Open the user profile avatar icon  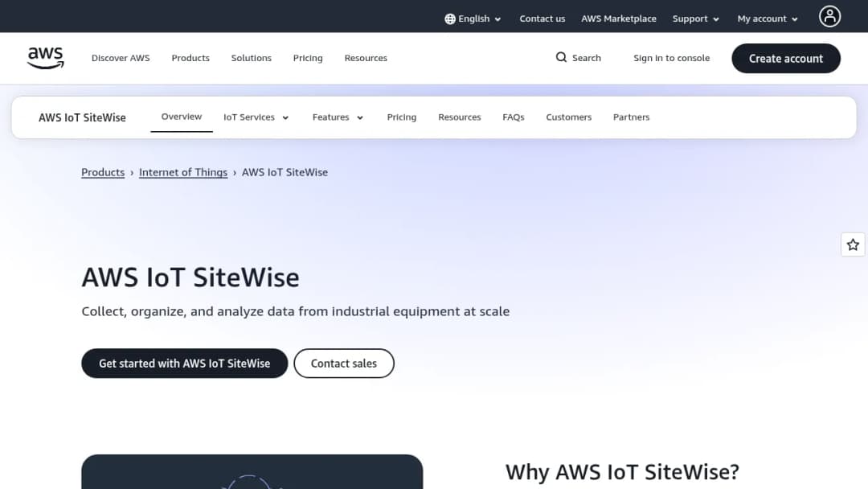(x=829, y=17)
